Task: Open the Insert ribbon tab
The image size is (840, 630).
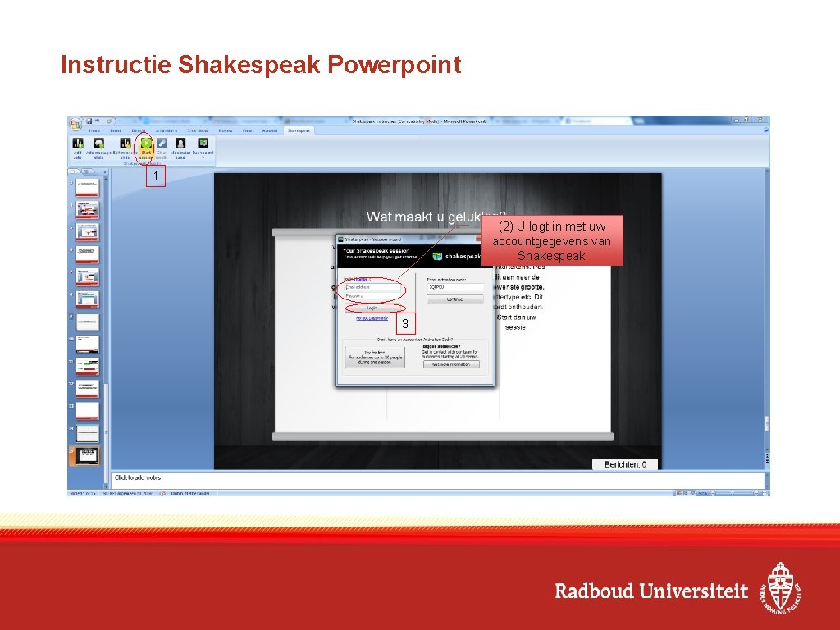Action: (x=116, y=130)
